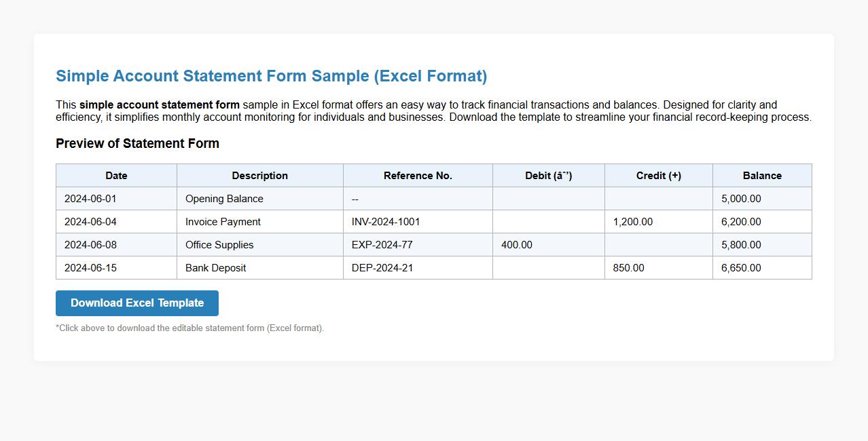Click the Bank Deposit row
Viewport: 868px width, 441px height.
(216, 267)
